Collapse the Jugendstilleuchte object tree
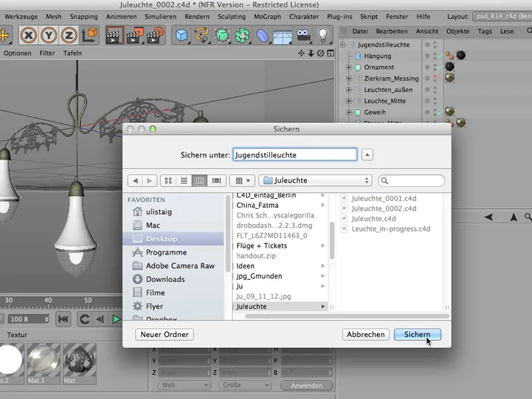532x399 pixels. point(342,45)
